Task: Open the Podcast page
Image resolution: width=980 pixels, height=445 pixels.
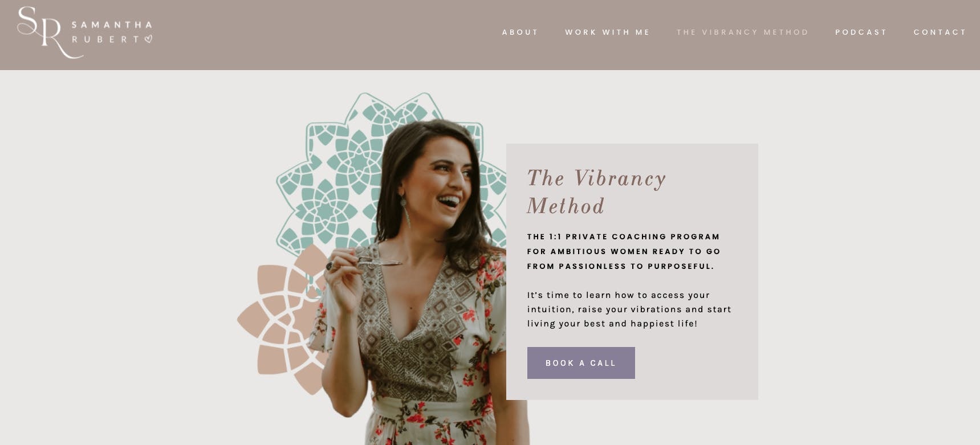Action: (x=861, y=32)
